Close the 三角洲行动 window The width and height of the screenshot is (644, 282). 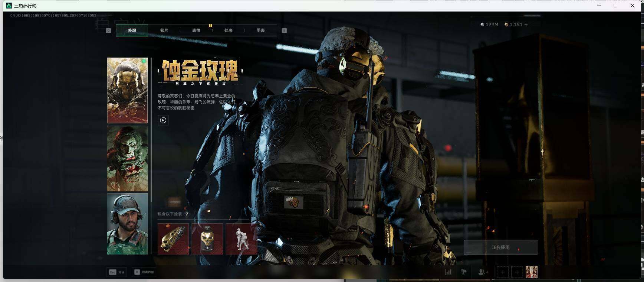pyautogui.click(x=632, y=6)
